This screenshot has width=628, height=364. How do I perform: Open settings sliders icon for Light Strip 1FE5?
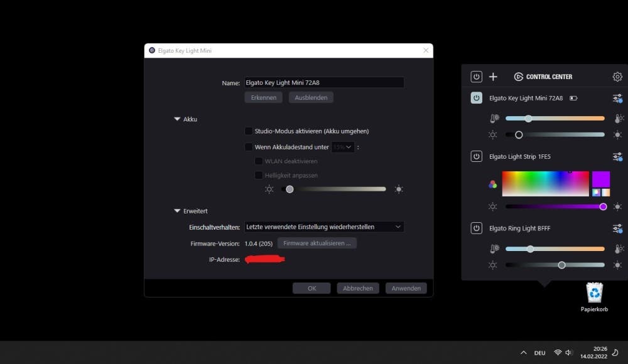point(617,156)
